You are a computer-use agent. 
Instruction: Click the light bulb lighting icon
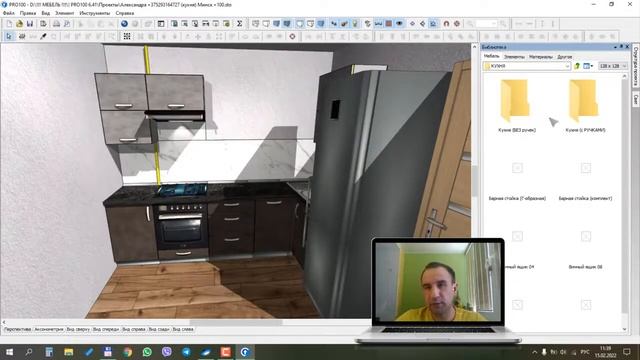tap(355, 24)
